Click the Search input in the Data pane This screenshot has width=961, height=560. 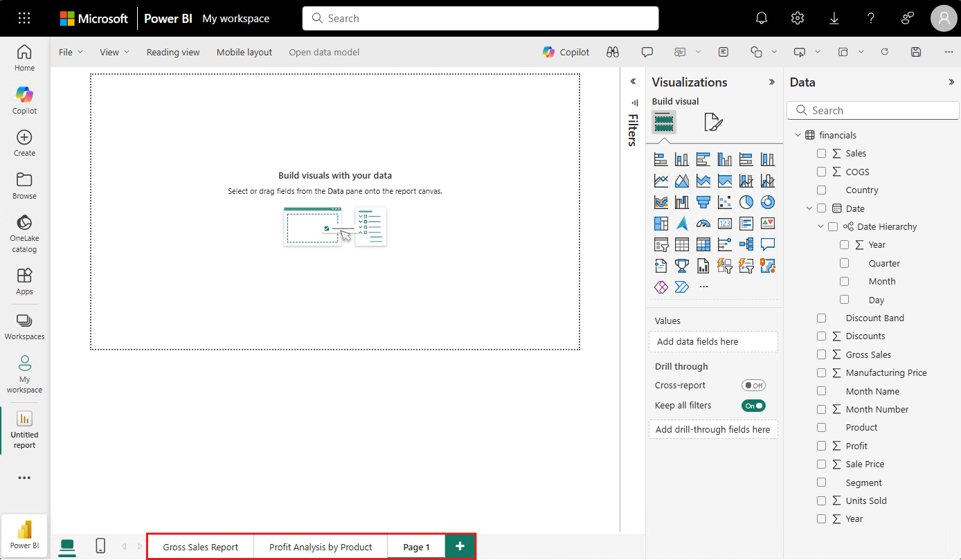pos(872,110)
